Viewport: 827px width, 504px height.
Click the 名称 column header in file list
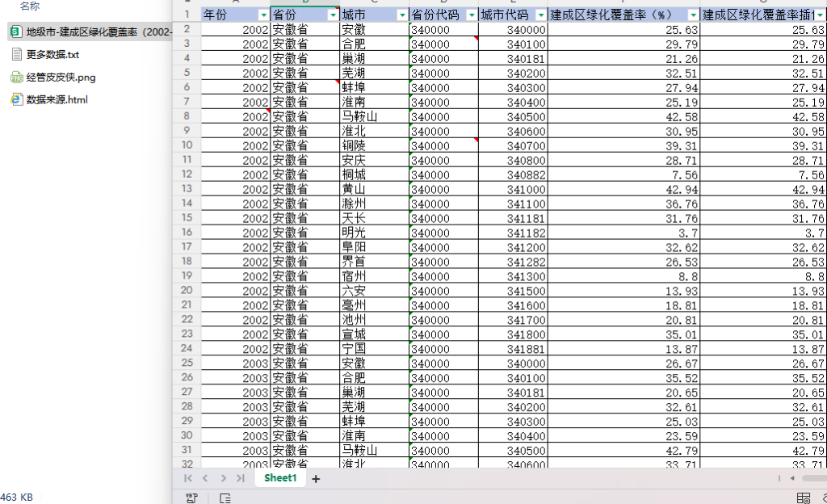click(x=30, y=6)
